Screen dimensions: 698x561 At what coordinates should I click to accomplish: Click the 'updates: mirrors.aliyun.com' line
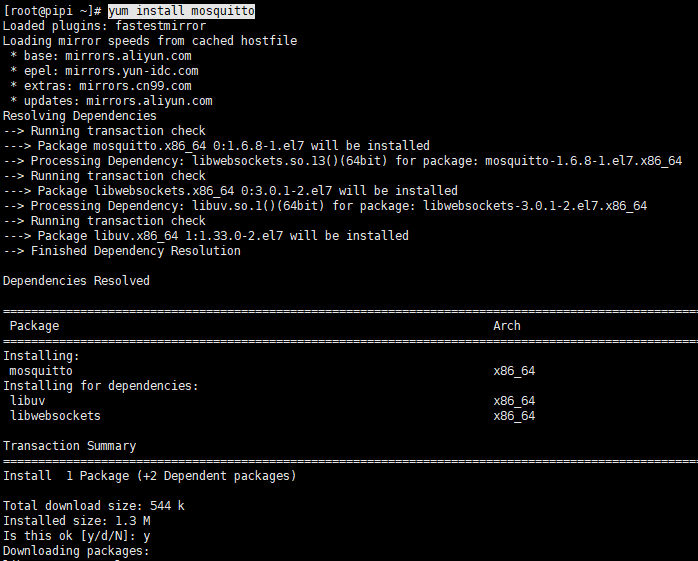(x=112, y=101)
